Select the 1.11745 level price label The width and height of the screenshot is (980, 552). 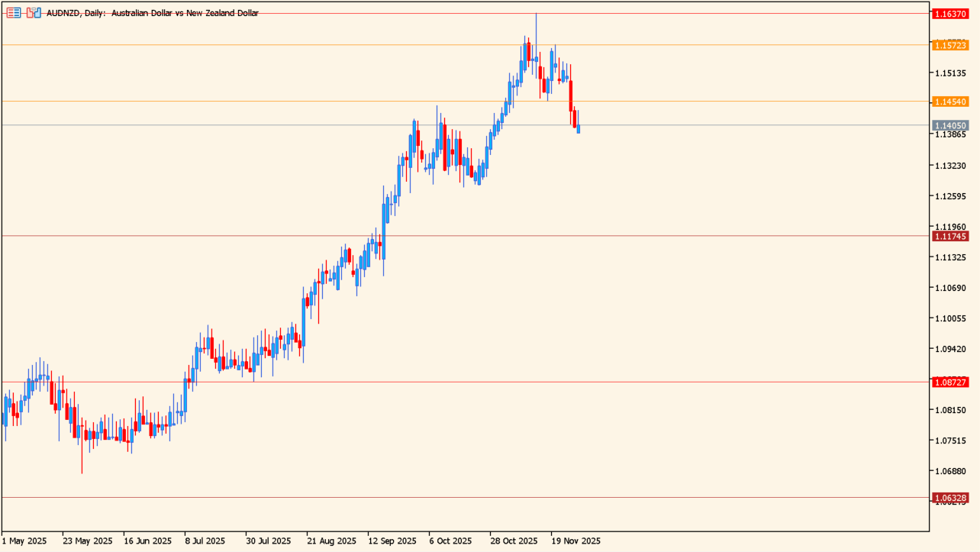pyautogui.click(x=951, y=236)
